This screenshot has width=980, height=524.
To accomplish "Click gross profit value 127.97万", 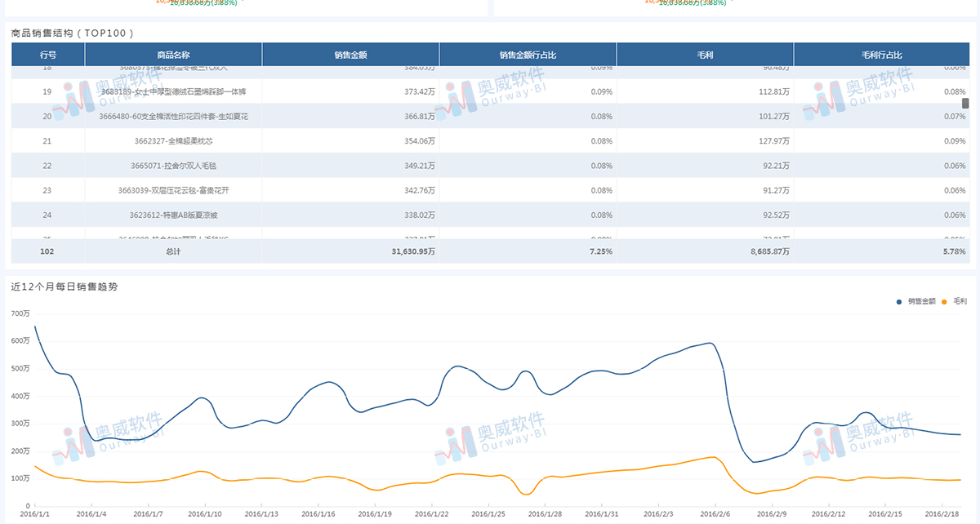I will (774, 141).
